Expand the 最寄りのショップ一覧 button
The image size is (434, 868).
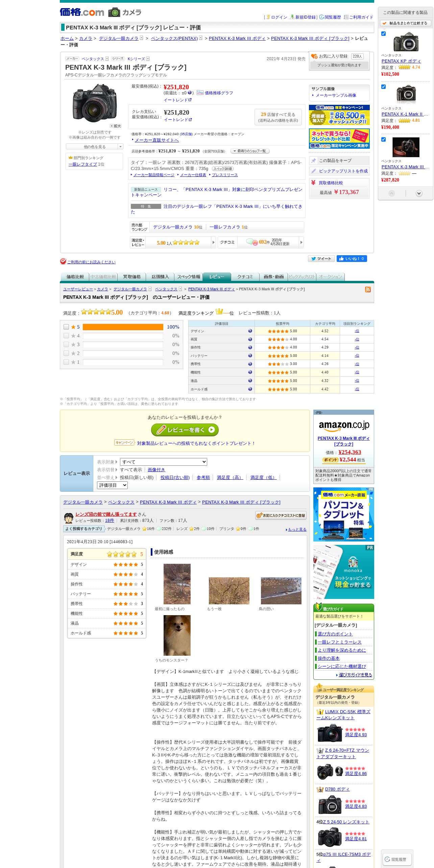tap(250, 151)
